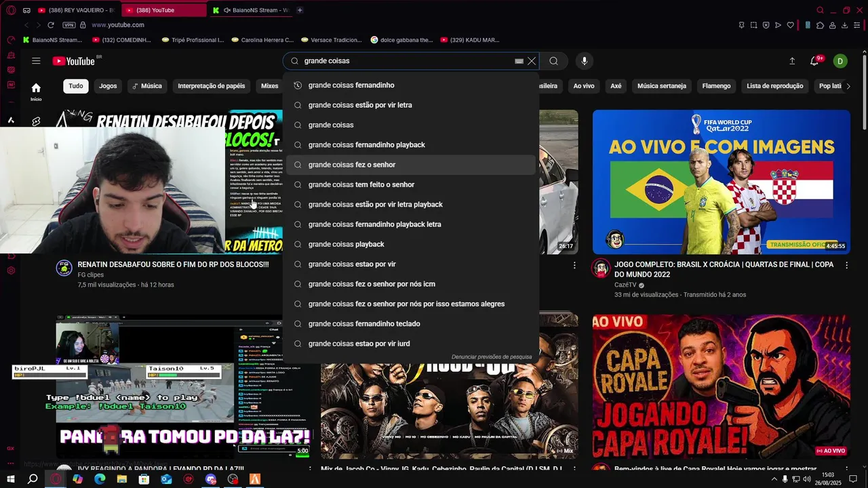Choose suggestion estão por vir letra
Screen dimensions: 868x488
click(x=411, y=105)
